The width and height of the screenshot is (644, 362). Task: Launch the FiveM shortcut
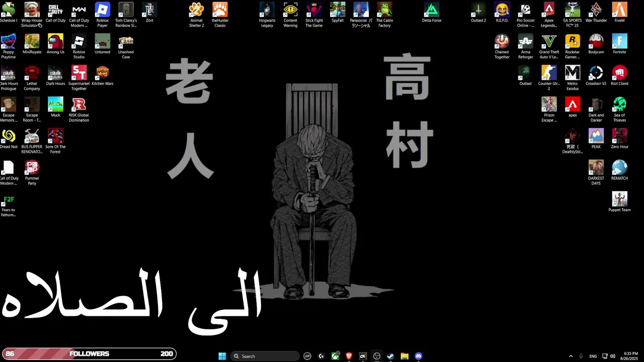619,12
